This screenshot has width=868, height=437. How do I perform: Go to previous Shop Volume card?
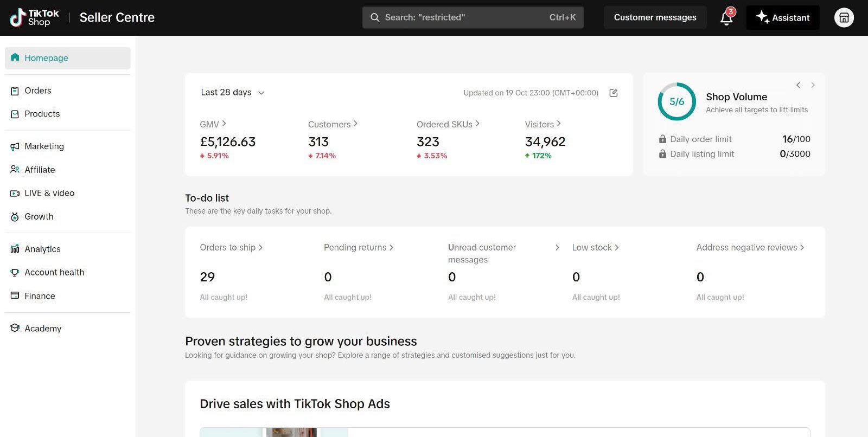point(798,85)
